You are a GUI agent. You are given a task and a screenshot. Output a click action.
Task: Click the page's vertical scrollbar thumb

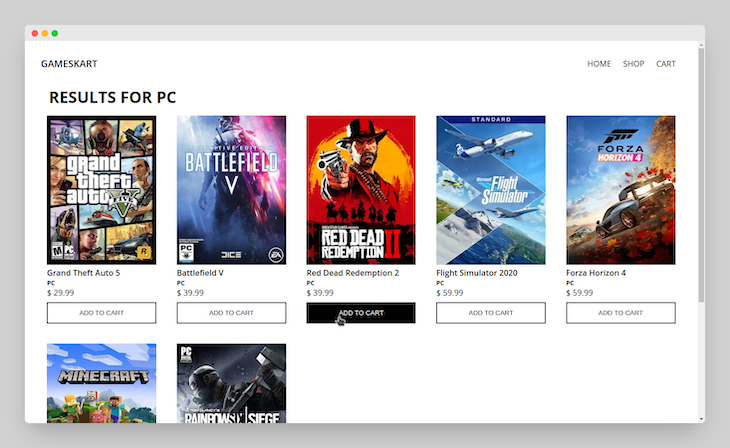pos(701,175)
